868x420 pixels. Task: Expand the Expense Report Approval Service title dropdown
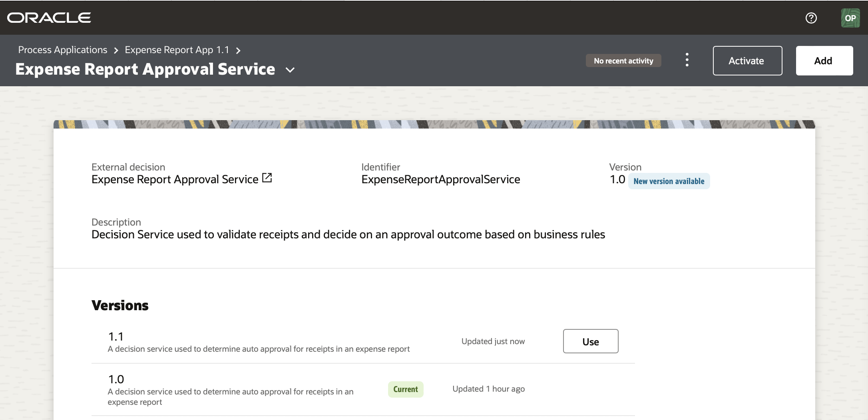289,70
